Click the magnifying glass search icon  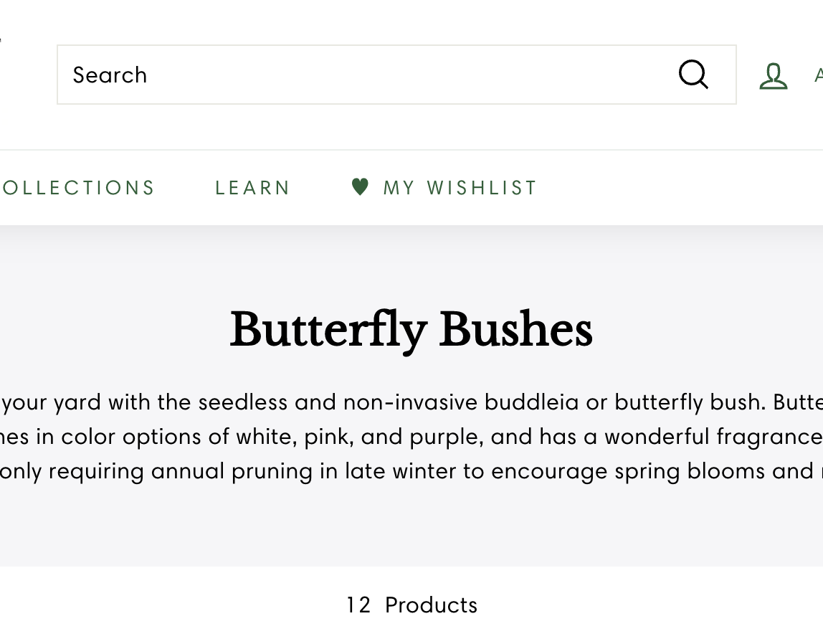pos(693,75)
